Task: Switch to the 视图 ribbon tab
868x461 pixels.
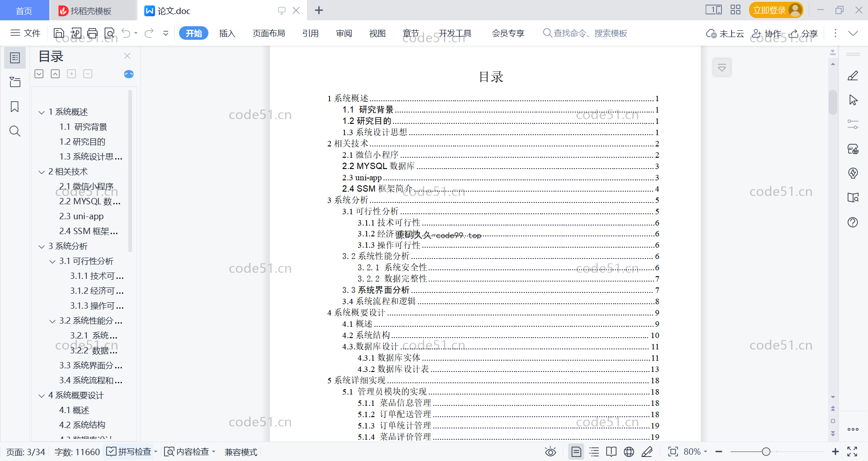Action: [377, 33]
